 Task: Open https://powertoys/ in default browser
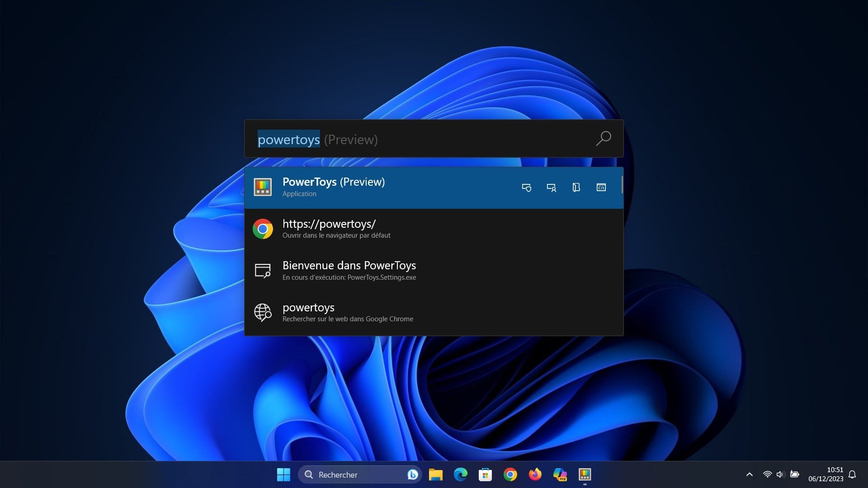(x=434, y=229)
